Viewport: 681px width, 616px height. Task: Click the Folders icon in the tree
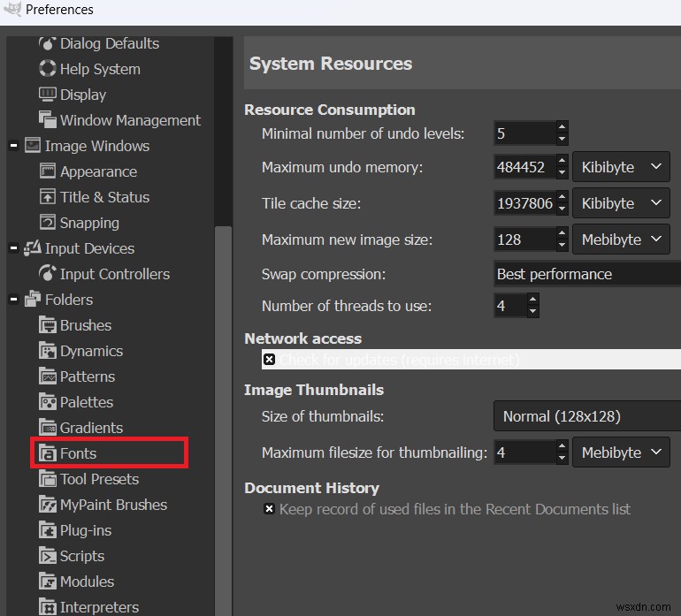(x=33, y=299)
